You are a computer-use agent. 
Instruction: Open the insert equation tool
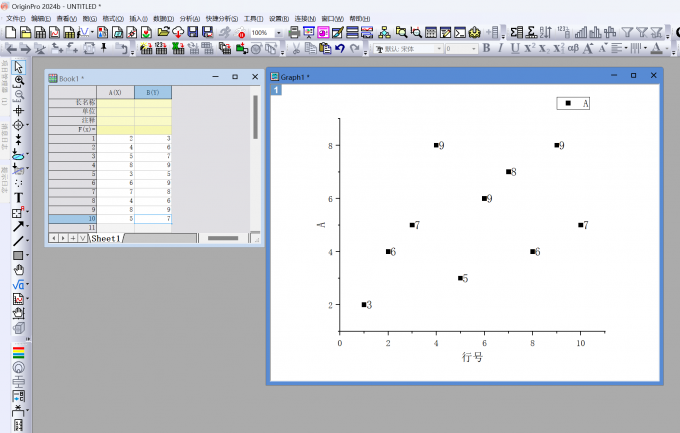(x=18, y=285)
